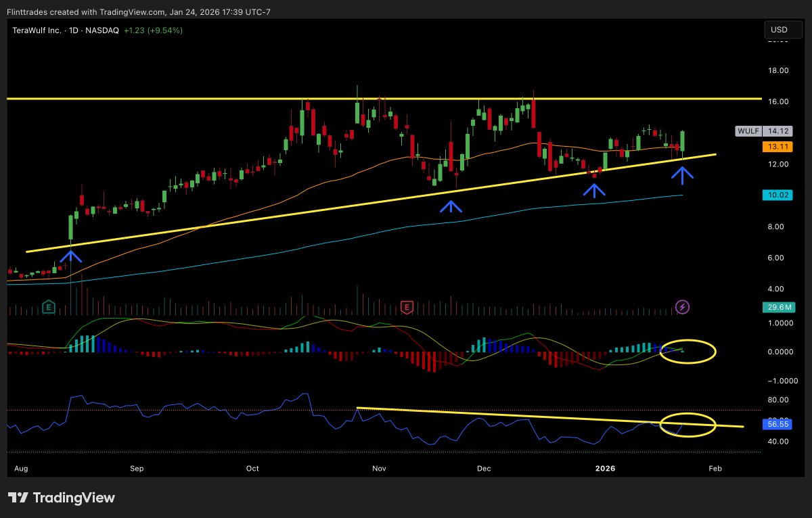The width and height of the screenshot is (812, 518).
Task: Click the 18.00 price axis level
Action: 779,70
